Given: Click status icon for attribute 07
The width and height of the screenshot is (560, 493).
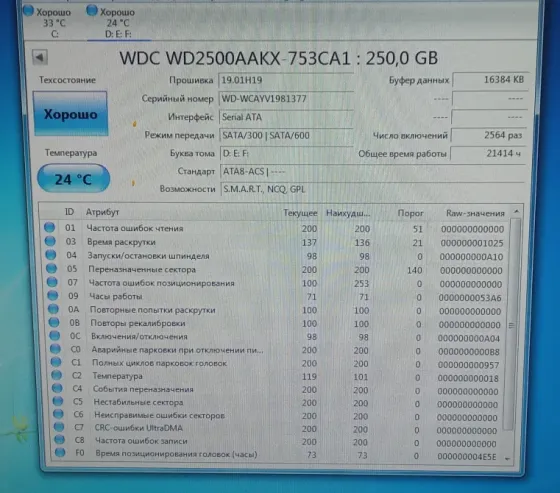Looking at the screenshot, I should [52, 282].
